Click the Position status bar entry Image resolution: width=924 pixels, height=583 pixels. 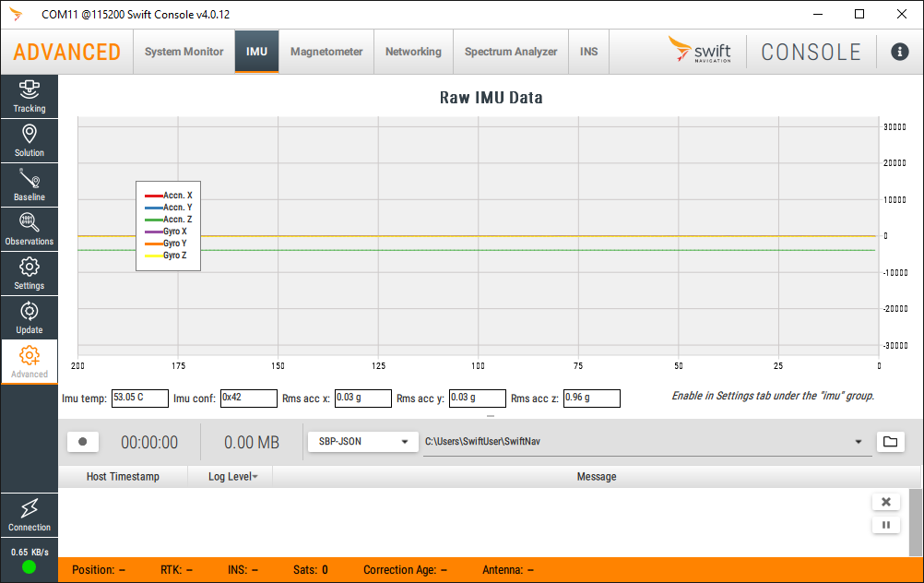point(99,570)
